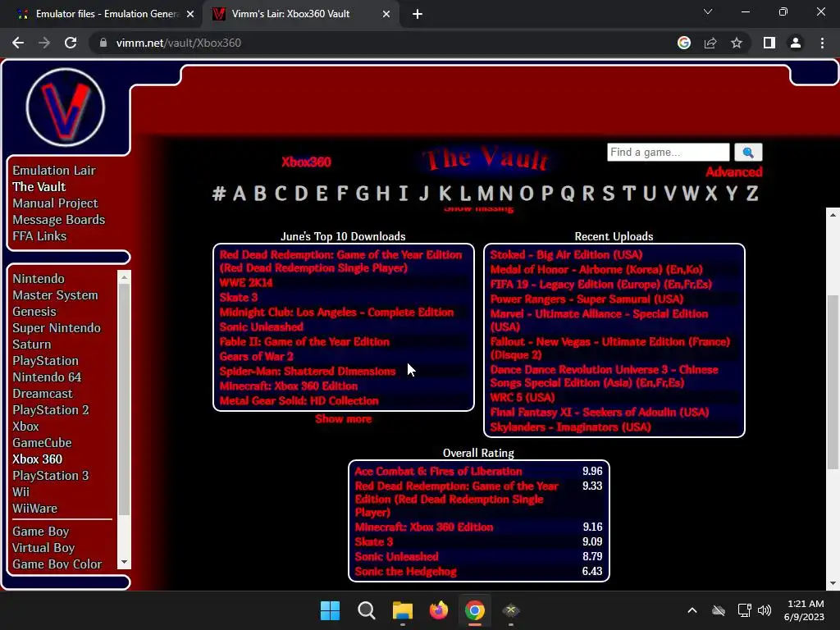Close the Vimm's Lair Xbox360 Vault tab
Image resolution: width=840 pixels, height=630 pixels.
[x=386, y=14]
